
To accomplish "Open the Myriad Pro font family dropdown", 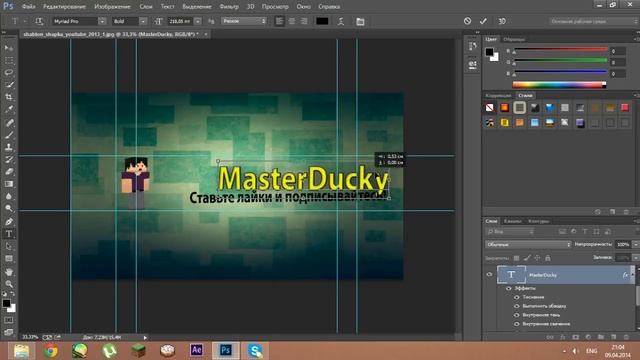I will (102, 21).
